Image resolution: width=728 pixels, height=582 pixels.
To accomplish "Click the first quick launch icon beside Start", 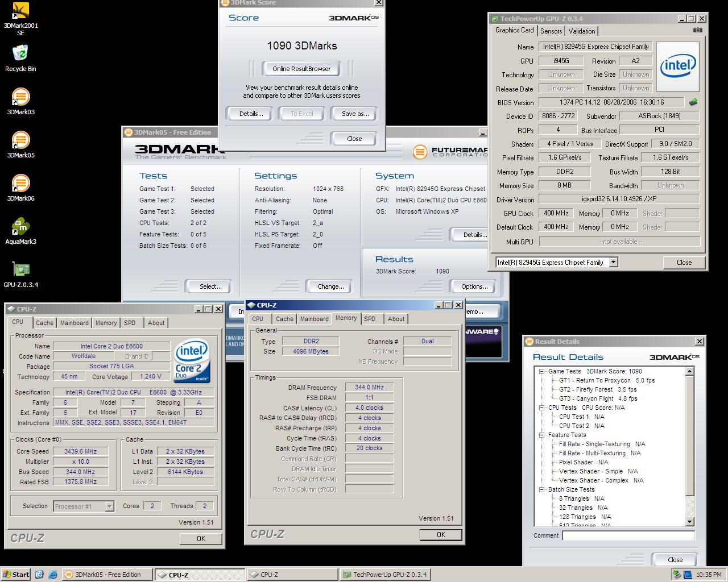I will coord(39,575).
